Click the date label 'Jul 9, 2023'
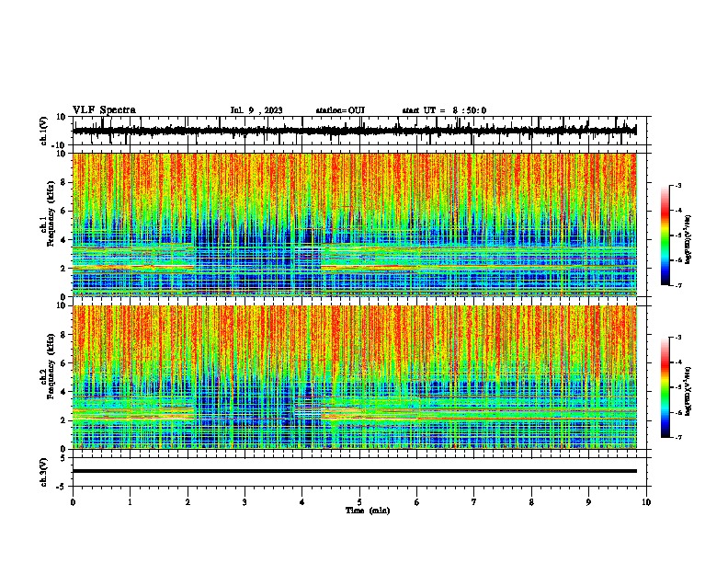Viewport: 728px width, 563px height. pyautogui.click(x=256, y=110)
